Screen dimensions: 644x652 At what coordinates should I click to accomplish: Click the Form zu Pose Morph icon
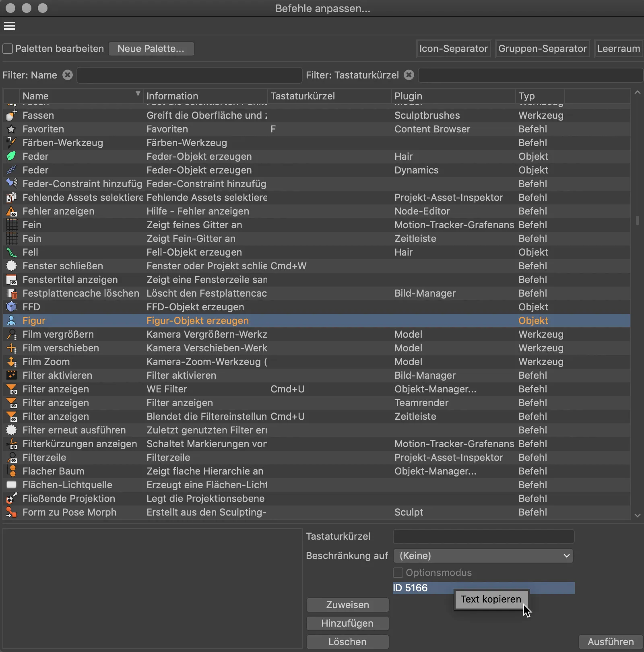pyautogui.click(x=11, y=512)
